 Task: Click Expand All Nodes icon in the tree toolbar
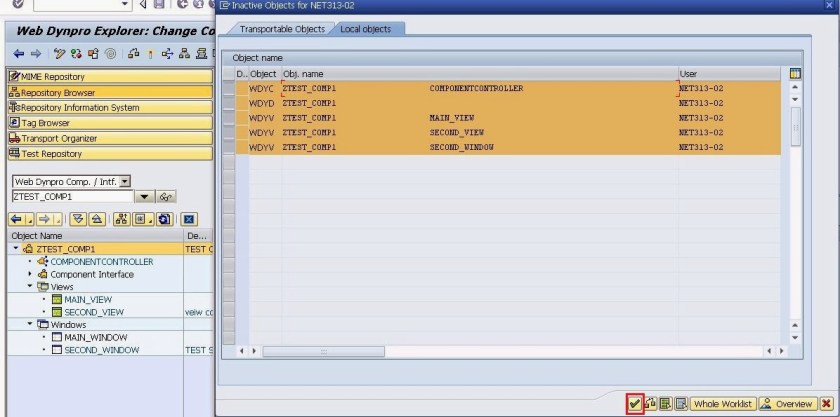78,219
